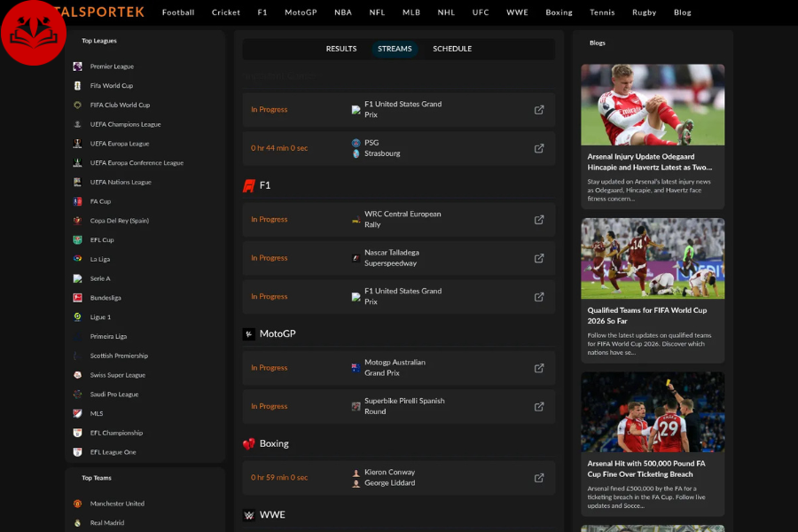Open external link for Kieron Conway vs George Liddard
This screenshot has height=532, width=798.
539,478
